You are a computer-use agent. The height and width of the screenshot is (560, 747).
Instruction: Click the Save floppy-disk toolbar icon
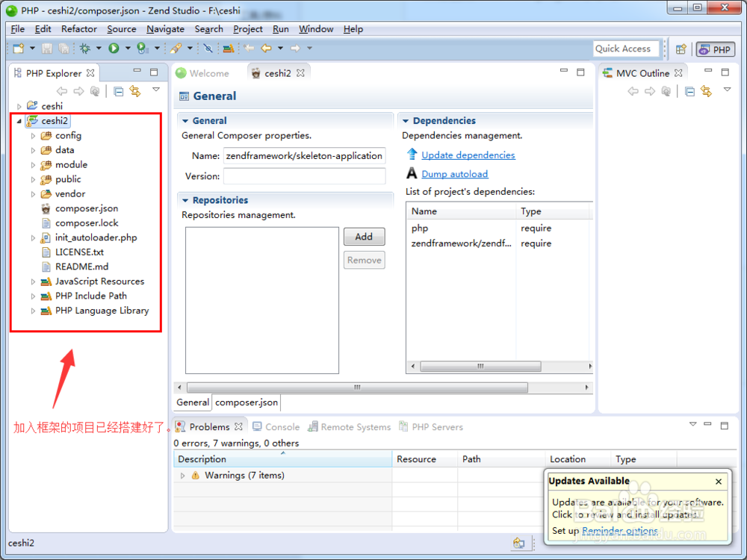pos(47,48)
